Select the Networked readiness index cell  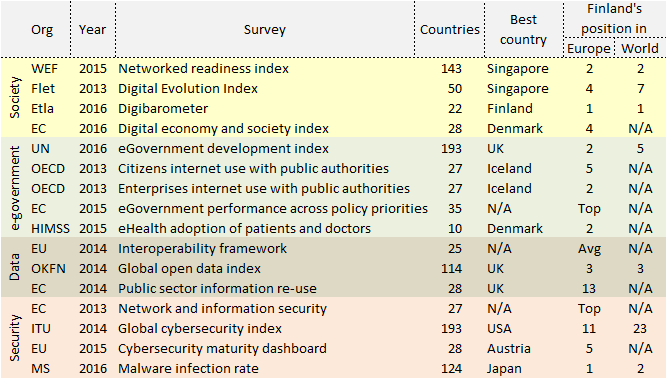point(203,69)
